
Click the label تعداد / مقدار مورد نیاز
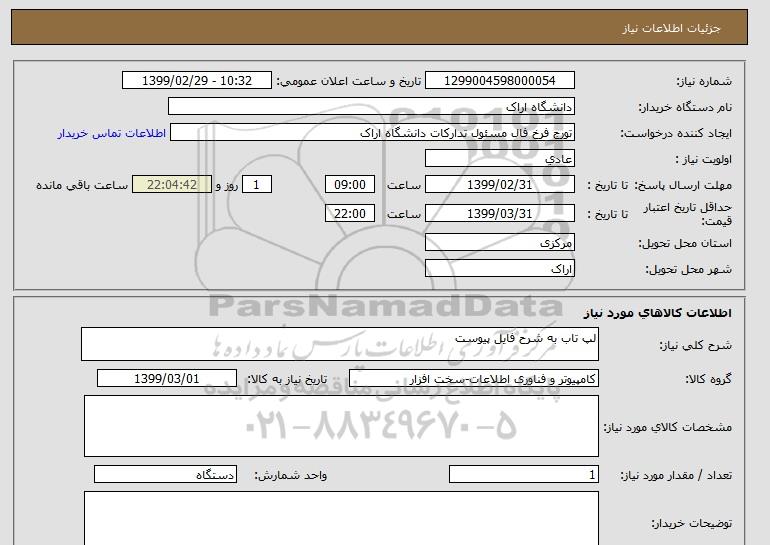point(676,475)
